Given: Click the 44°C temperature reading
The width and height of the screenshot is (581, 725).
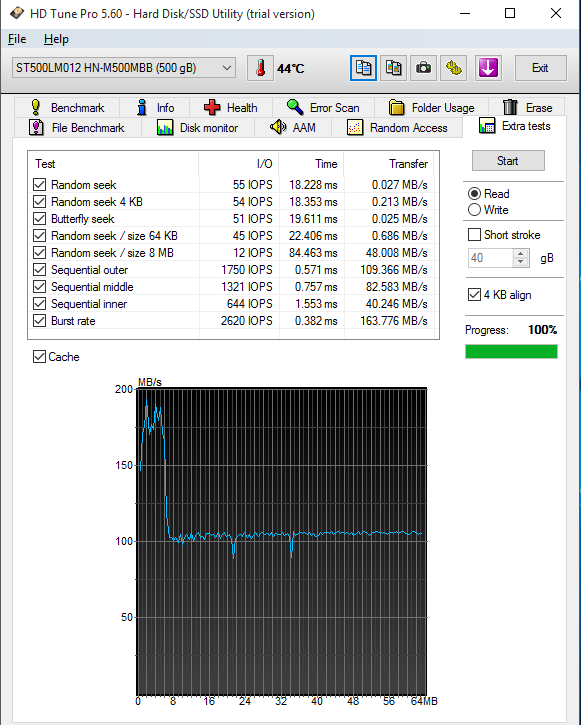Looking at the screenshot, I should click(291, 68).
